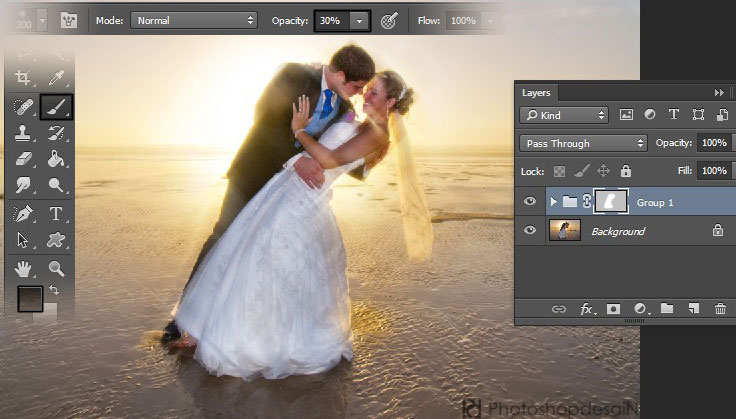The width and height of the screenshot is (736, 419).
Task: Click the foreground color swatch
Action: [x=29, y=298]
